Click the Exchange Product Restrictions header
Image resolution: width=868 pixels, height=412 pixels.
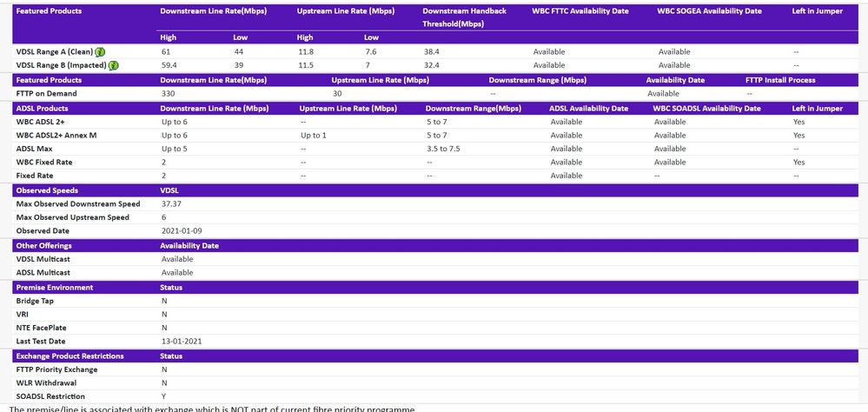(x=70, y=356)
